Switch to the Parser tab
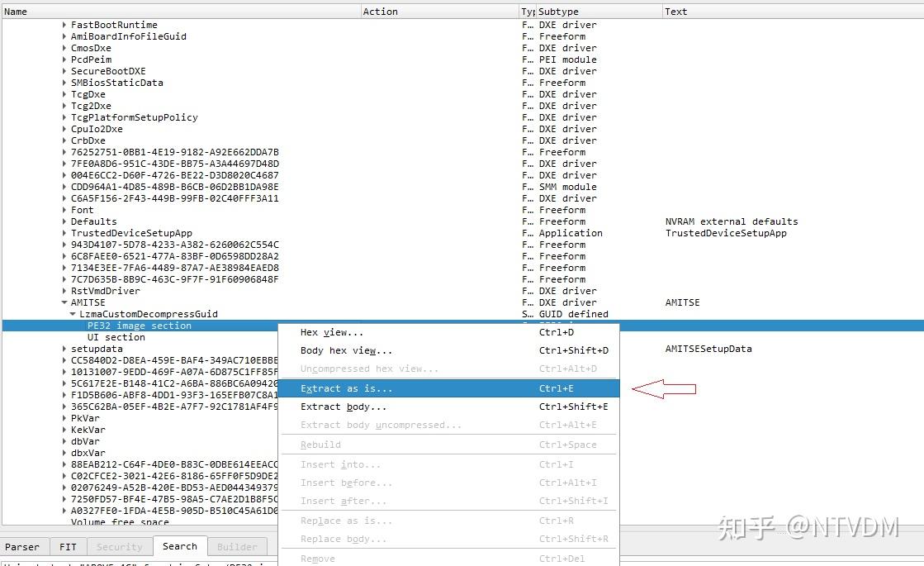924x566 pixels. [x=23, y=546]
